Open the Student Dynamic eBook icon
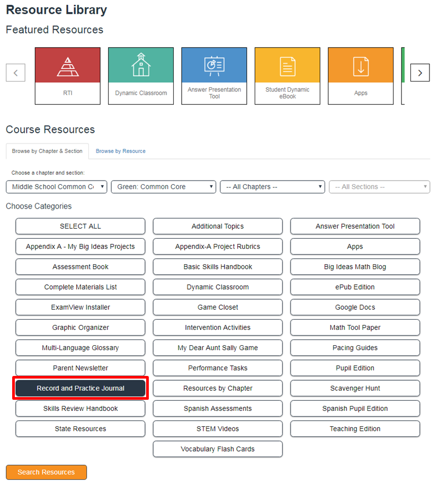This screenshot has height=485, width=448. click(288, 66)
